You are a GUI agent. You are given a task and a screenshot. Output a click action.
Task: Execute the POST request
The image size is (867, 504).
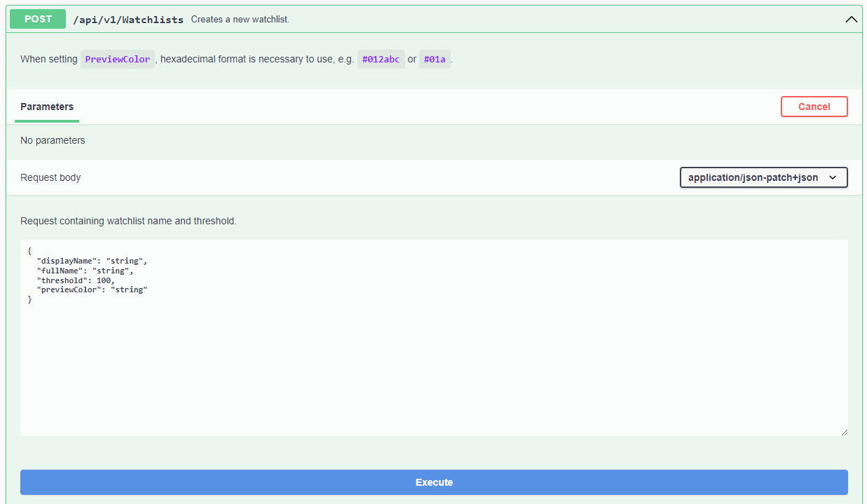[x=434, y=482]
